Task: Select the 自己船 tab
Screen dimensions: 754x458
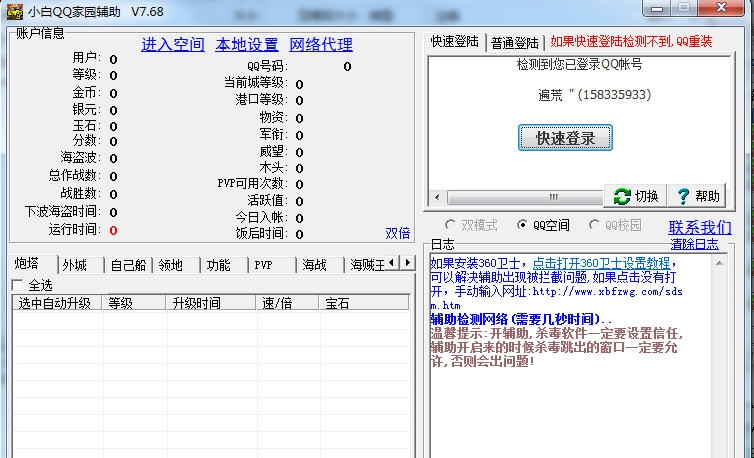Action: 128,265
